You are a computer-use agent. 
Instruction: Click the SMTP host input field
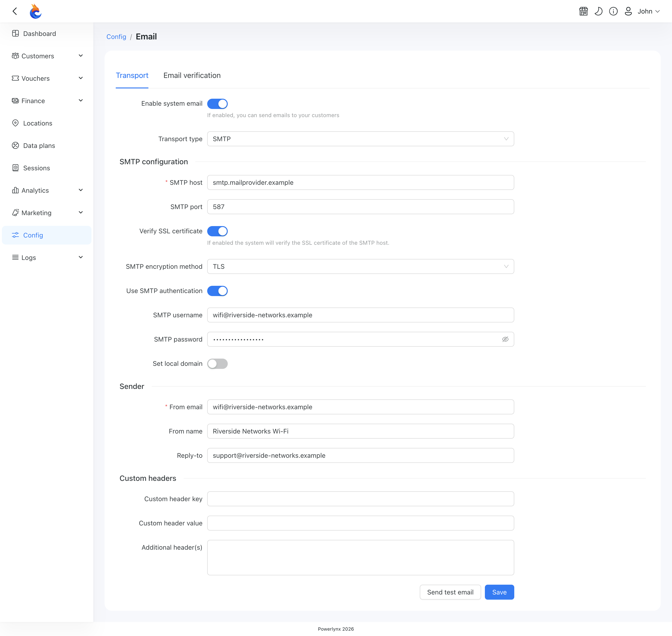360,182
